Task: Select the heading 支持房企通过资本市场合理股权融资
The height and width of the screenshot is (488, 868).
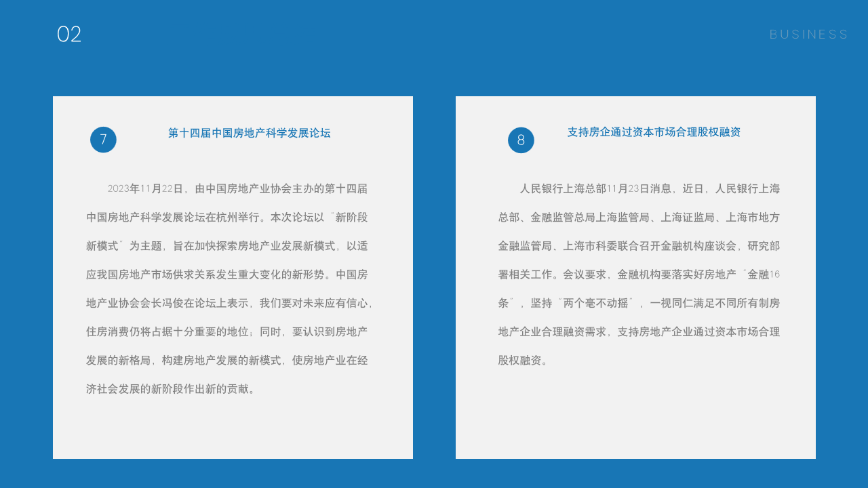Action: coord(654,132)
